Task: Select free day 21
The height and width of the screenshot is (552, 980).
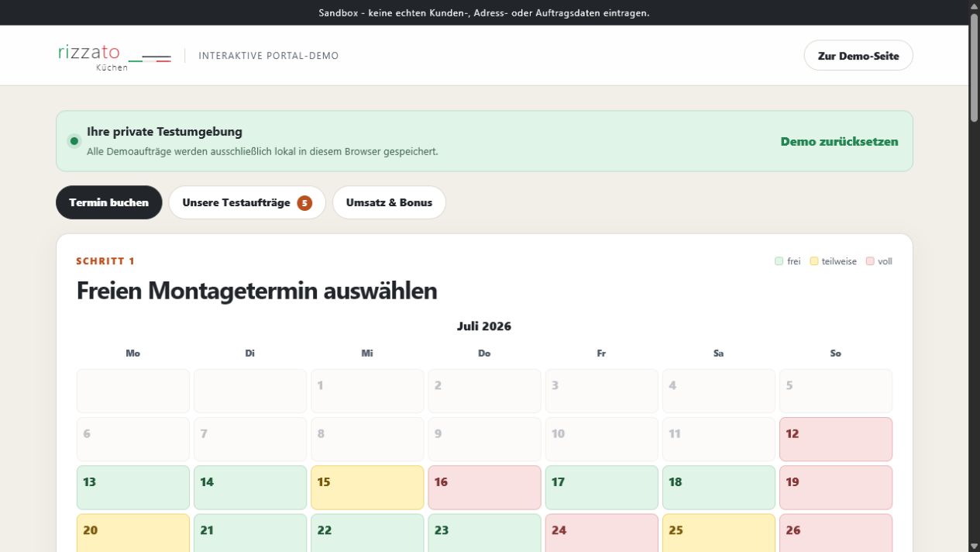Action: tap(250, 533)
